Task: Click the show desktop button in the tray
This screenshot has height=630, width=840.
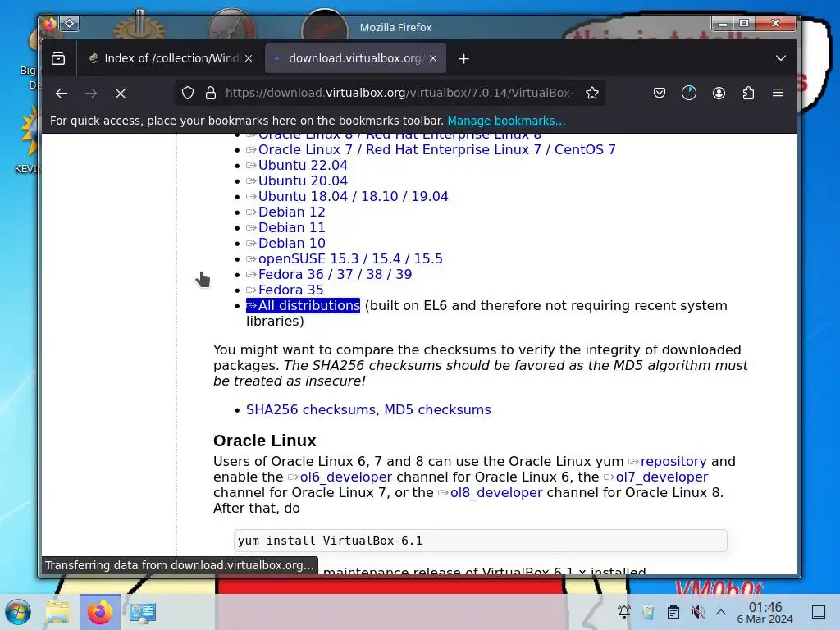Action: 819,612
